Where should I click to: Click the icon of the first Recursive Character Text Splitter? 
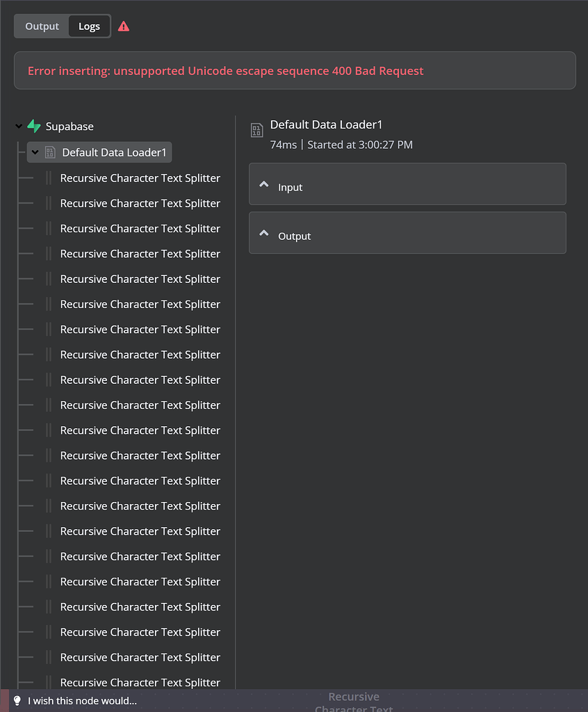pyautogui.click(x=49, y=178)
